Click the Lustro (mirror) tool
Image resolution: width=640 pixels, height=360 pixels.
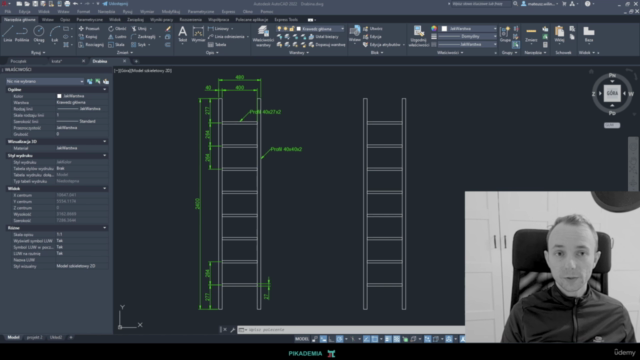[x=117, y=37]
